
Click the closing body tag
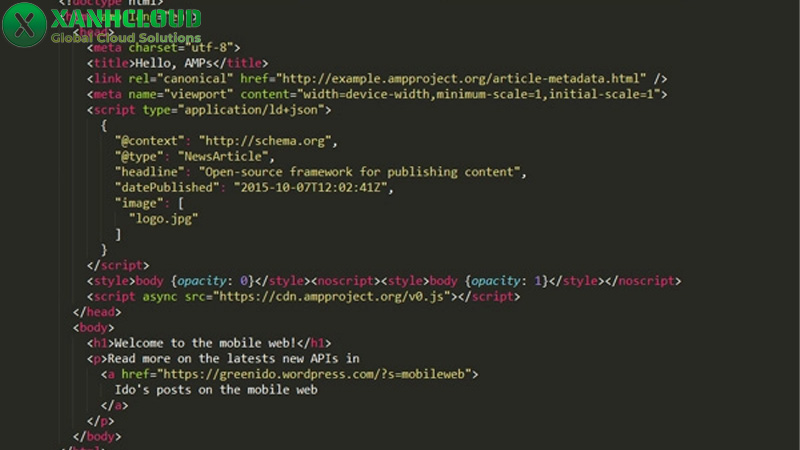click(x=97, y=436)
